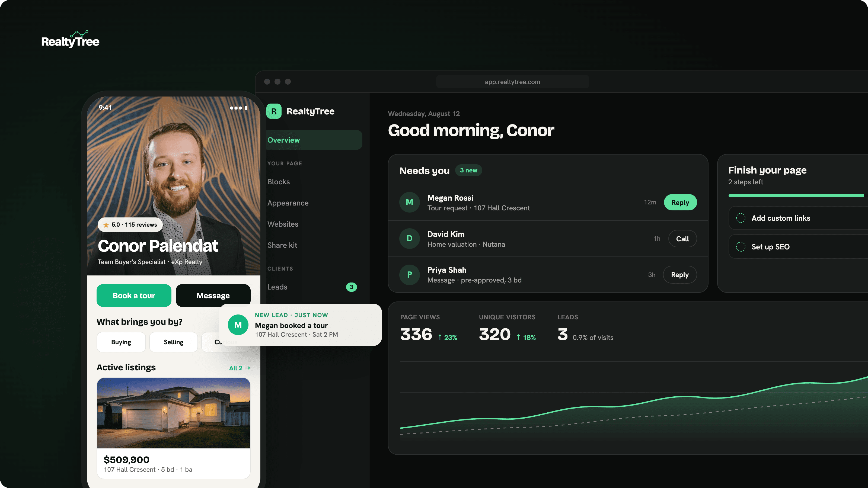Select the Selling chip
The image size is (868, 488).
[174, 342]
